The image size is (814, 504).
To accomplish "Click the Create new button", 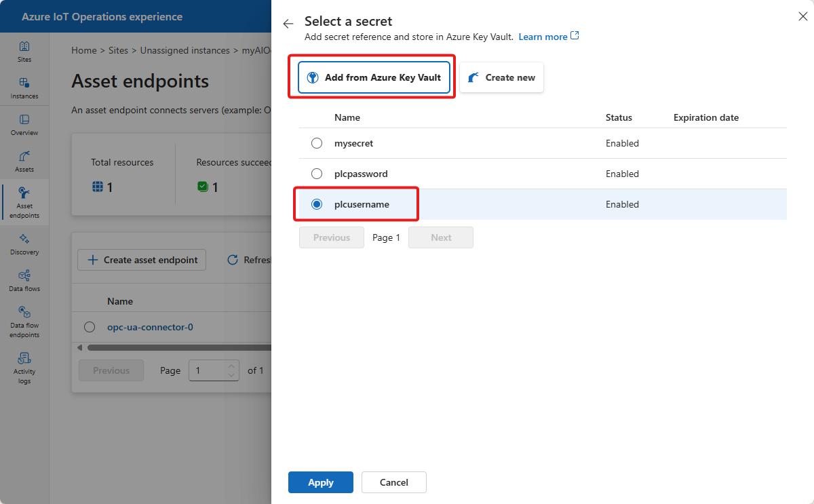I will coord(501,77).
